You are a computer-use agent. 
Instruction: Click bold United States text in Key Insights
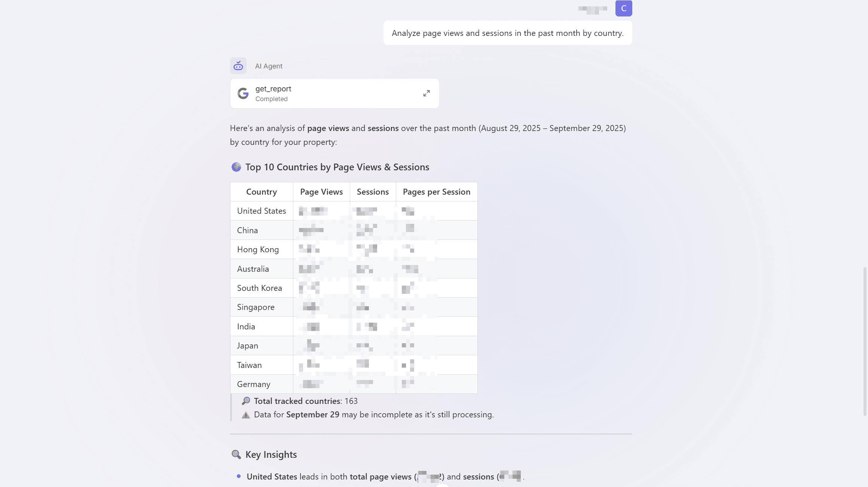pos(271,477)
